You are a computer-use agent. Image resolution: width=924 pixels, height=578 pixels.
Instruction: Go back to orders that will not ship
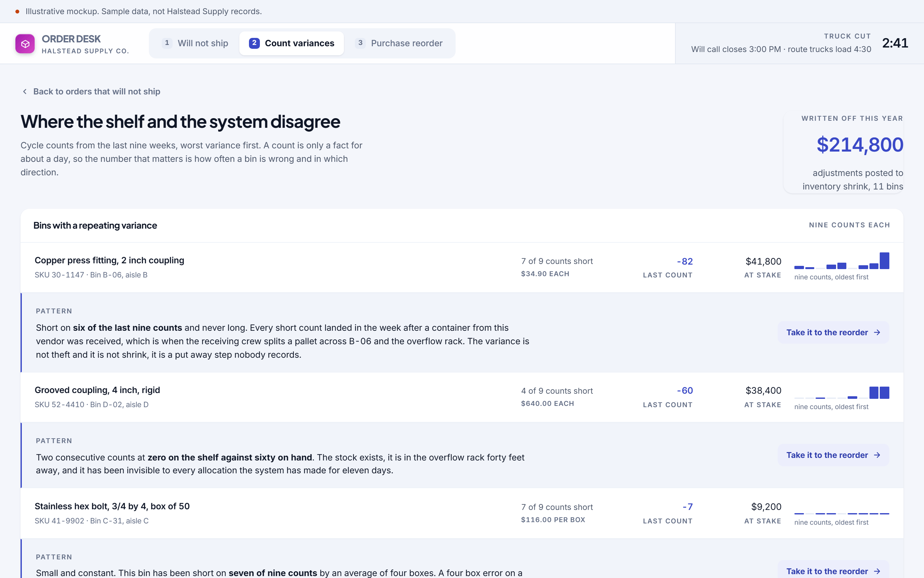[90, 92]
